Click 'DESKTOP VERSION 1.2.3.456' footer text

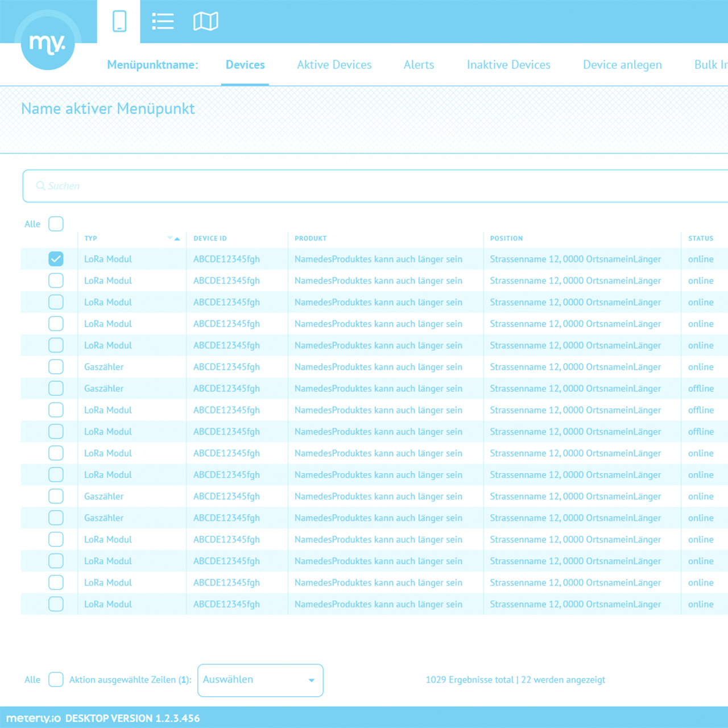coord(133,718)
